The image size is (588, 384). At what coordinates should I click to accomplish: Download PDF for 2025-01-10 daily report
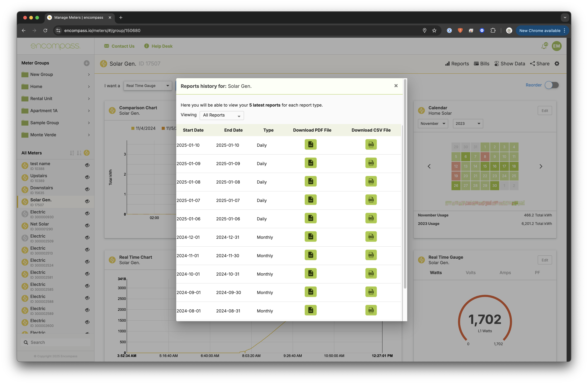click(x=311, y=145)
